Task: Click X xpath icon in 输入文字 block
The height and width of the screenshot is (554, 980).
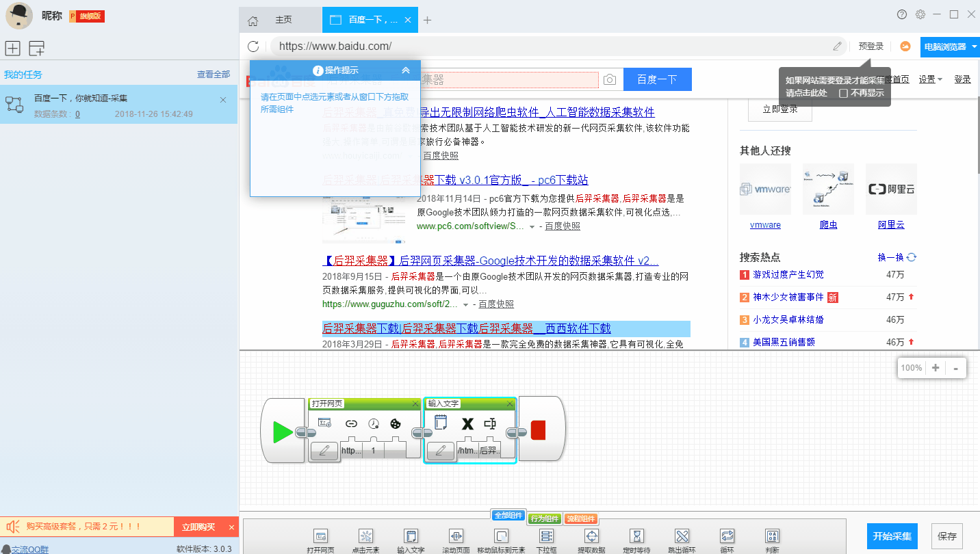Action: click(x=467, y=423)
